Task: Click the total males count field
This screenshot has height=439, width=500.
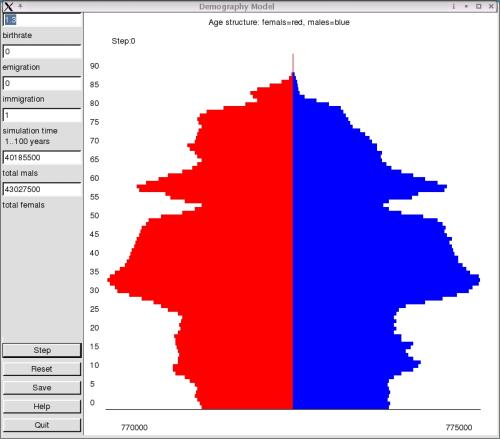Action: pos(42,157)
